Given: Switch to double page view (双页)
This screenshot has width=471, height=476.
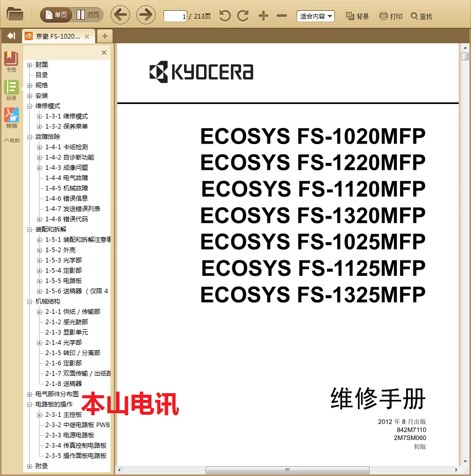Looking at the screenshot, I should pos(88,15).
